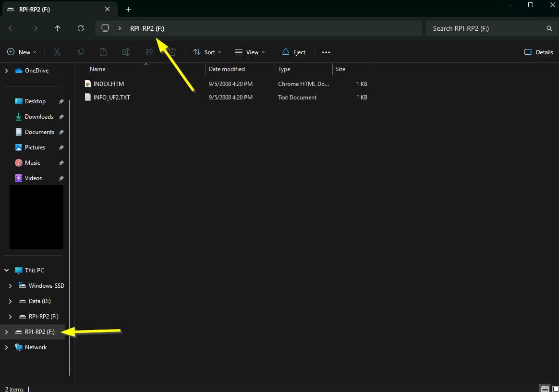The height and width of the screenshot is (392, 559).
Task: Select the INFO_UF2.TXT file
Action: [x=111, y=98]
